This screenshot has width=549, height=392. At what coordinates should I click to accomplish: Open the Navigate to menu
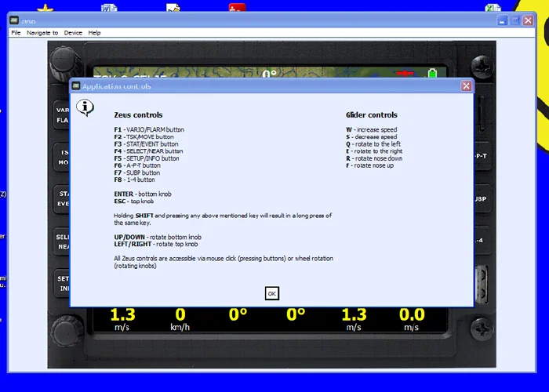tap(42, 33)
